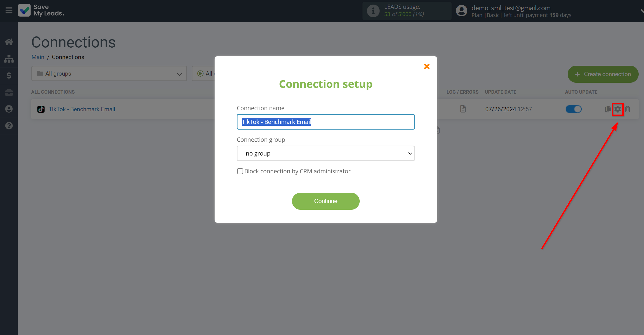Click the Create connection button

(x=603, y=74)
